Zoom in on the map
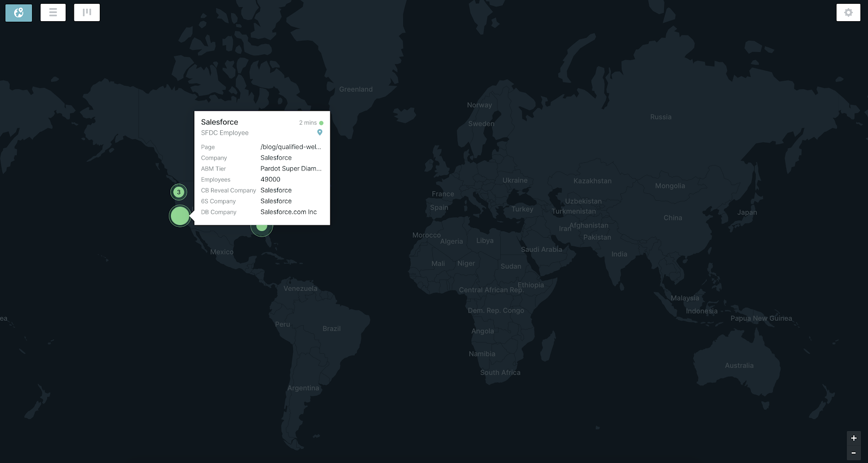The image size is (868, 463). [x=854, y=438]
